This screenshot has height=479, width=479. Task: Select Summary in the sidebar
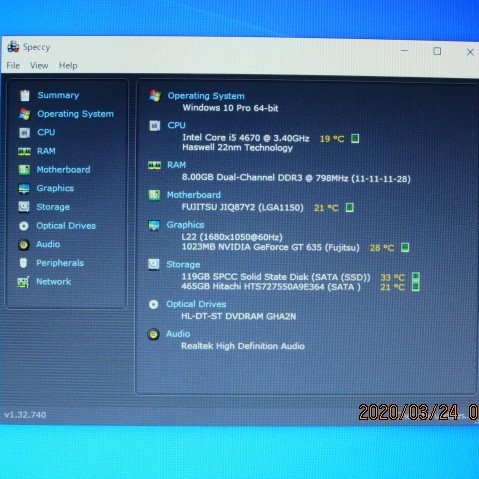pos(58,95)
